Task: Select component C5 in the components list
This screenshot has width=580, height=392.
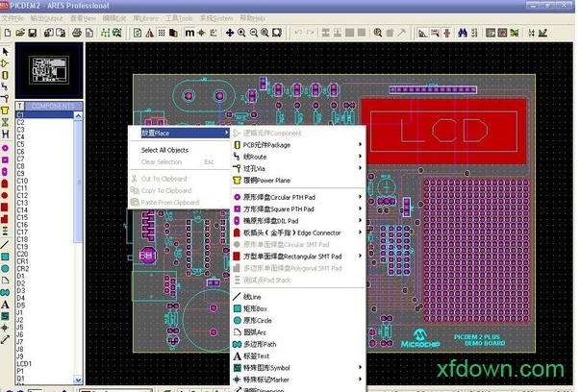Action: pyautogui.click(x=21, y=144)
